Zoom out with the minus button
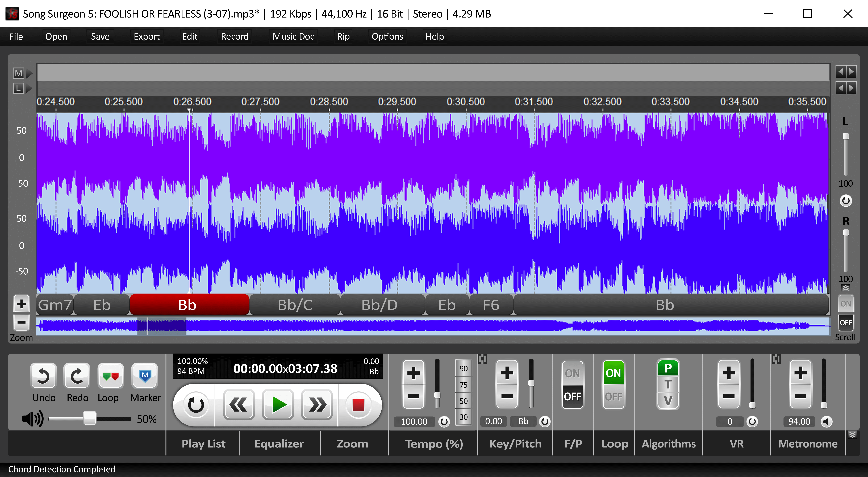Screen dimensions: 868x477 coord(22,322)
